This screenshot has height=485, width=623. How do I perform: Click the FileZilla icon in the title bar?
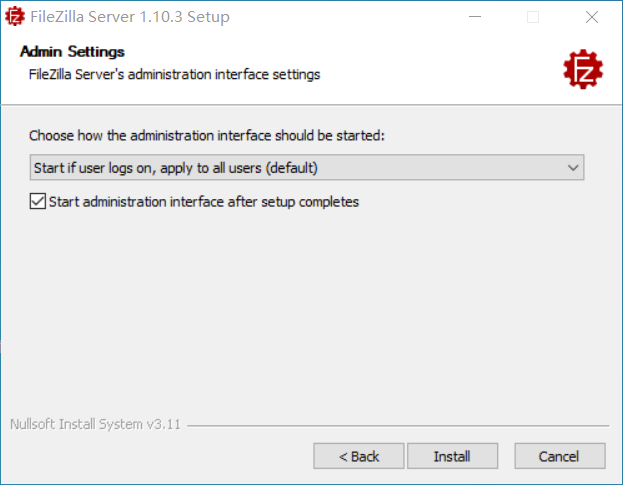click(x=15, y=16)
